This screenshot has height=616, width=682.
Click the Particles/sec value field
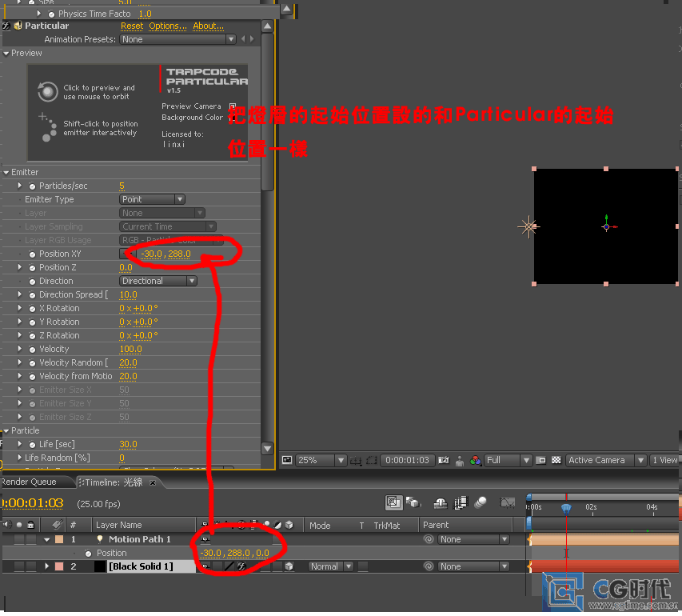pyautogui.click(x=122, y=186)
